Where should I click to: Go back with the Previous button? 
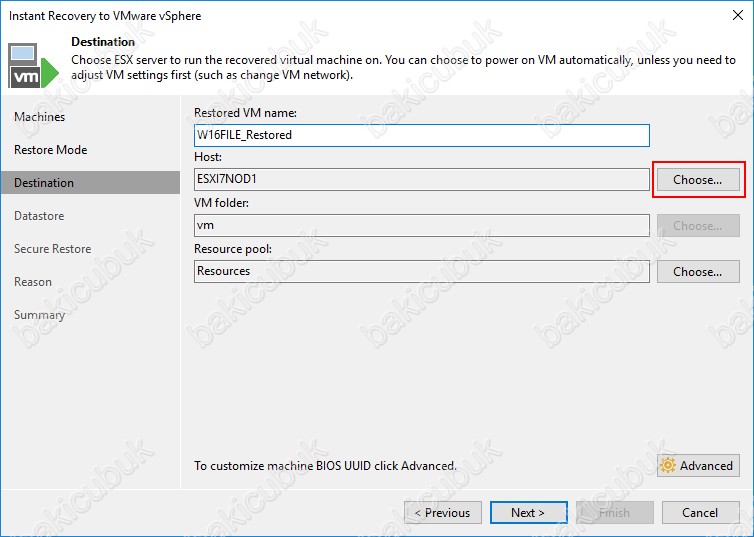point(443,512)
